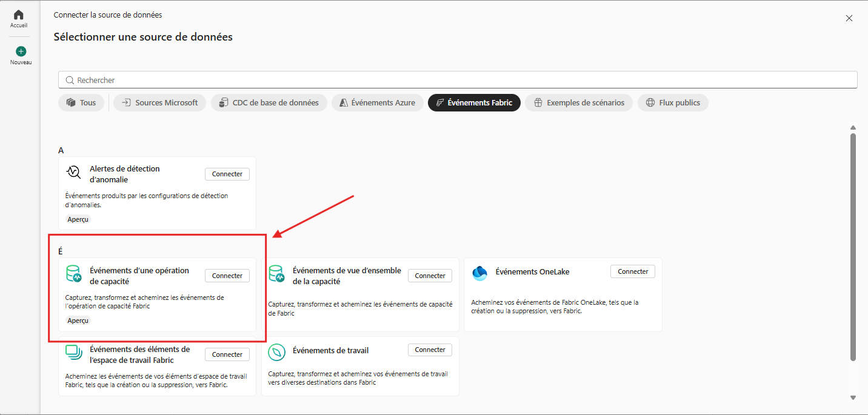Click the 'Événements de travail' card title

click(x=330, y=350)
